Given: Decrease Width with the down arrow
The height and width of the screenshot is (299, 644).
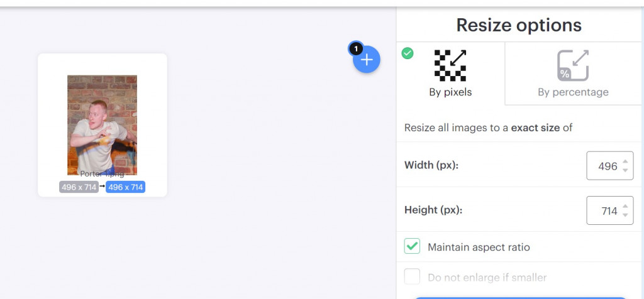Looking at the screenshot, I should 625,170.
